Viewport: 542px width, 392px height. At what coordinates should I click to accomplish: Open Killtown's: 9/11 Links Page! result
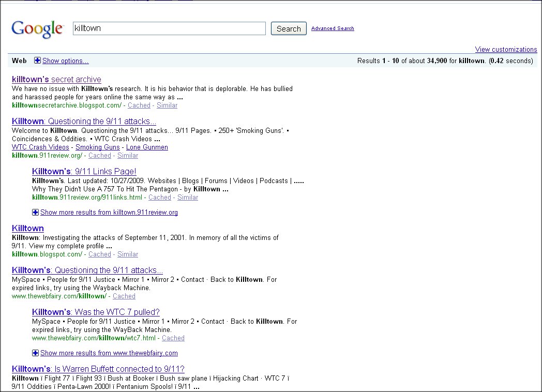pyautogui.click(x=84, y=172)
